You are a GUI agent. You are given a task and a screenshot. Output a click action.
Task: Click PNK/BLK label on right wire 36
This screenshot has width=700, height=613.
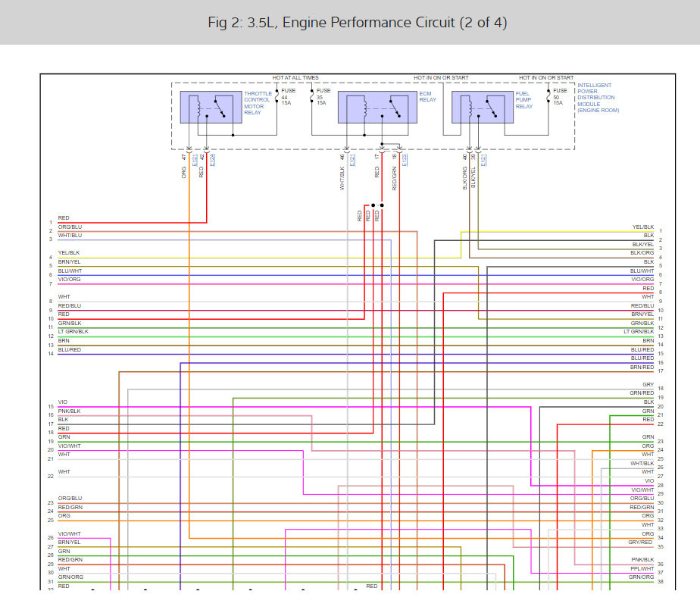(x=642, y=559)
